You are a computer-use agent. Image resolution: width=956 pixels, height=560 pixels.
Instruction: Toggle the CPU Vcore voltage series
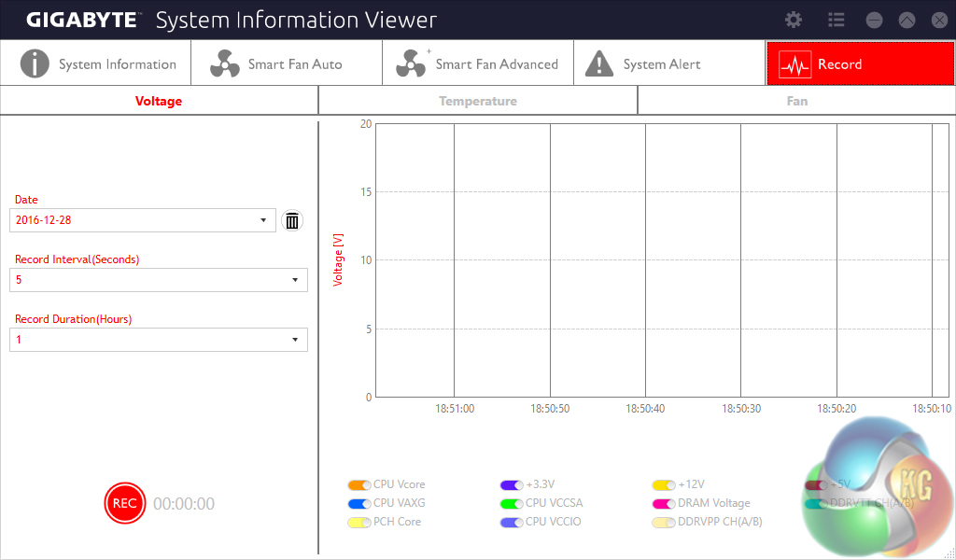(359, 485)
